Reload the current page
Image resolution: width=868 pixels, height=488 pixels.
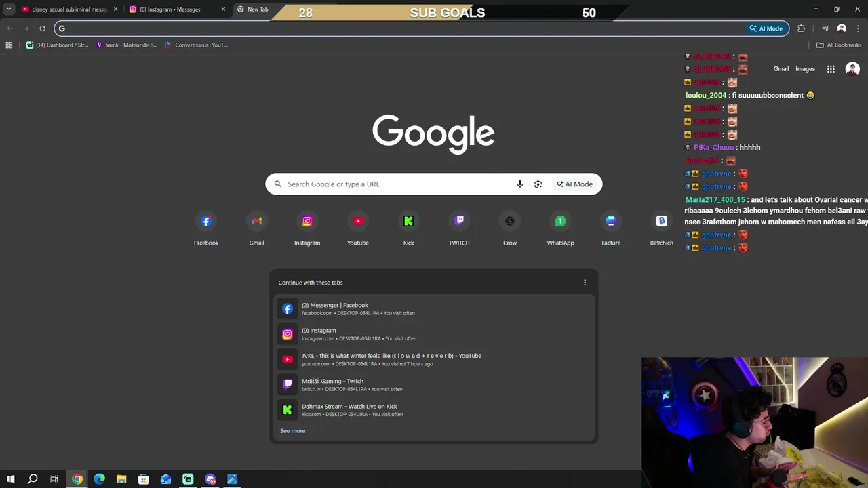(42, 28)
